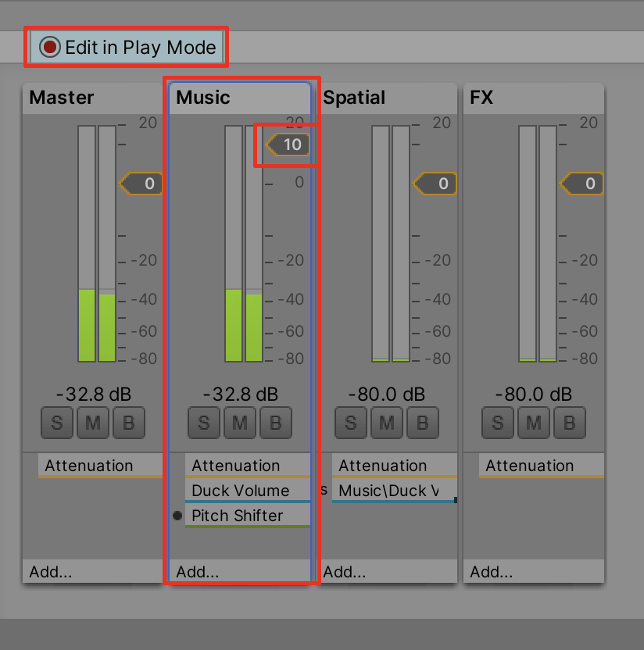Viewport: 644px width, 650px height.
Task: Click the Master VU meter bars
Action: [97, 243]
